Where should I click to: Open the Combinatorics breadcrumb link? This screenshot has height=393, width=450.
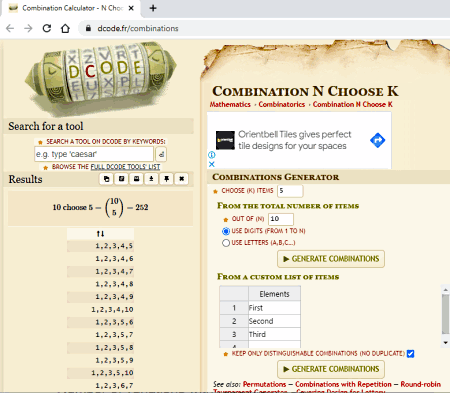tap(282, 104)
